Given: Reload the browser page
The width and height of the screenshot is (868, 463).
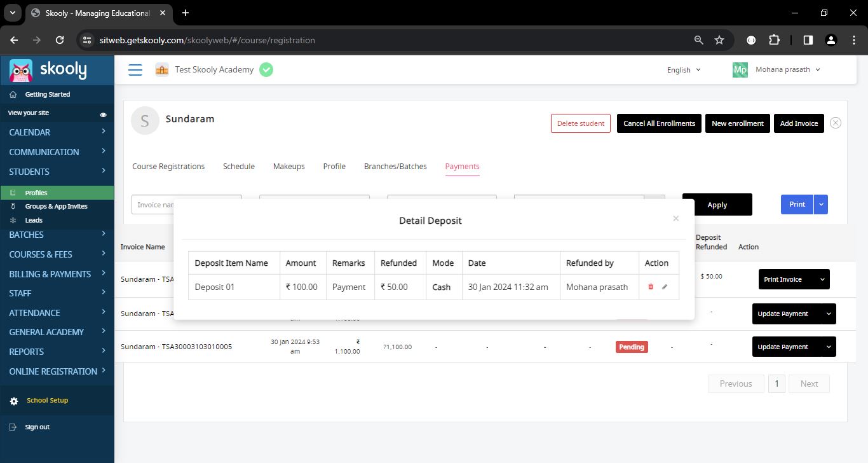Looking at the screenshot, I should click(x=60, y=40).
